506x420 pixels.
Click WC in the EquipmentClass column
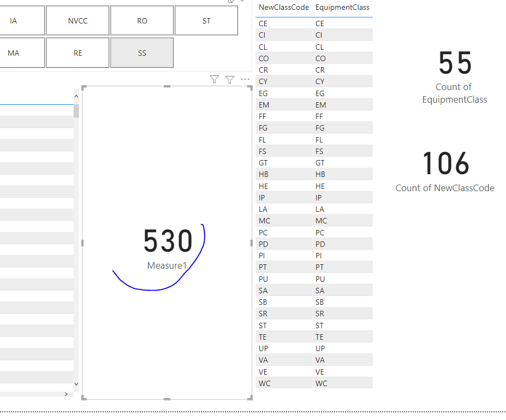click(x=321, y=383)
